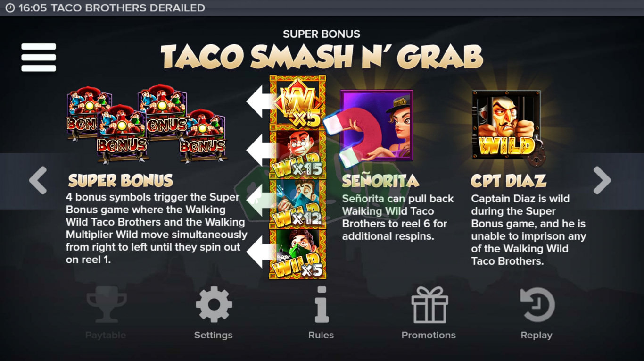
Task: Click the caged Captain Diaz wild symbol
Action: (x=507, y=126)
